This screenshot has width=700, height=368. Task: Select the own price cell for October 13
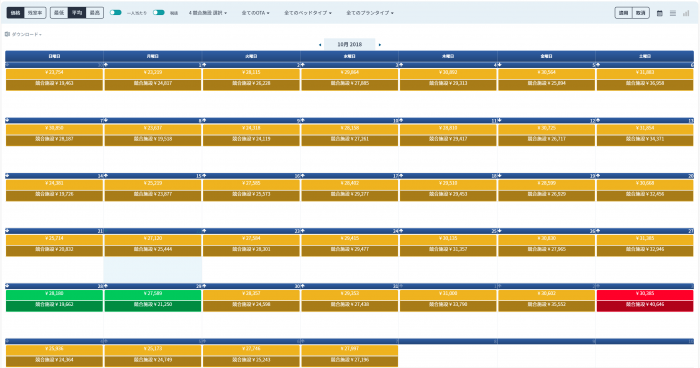tap(645, 129)
